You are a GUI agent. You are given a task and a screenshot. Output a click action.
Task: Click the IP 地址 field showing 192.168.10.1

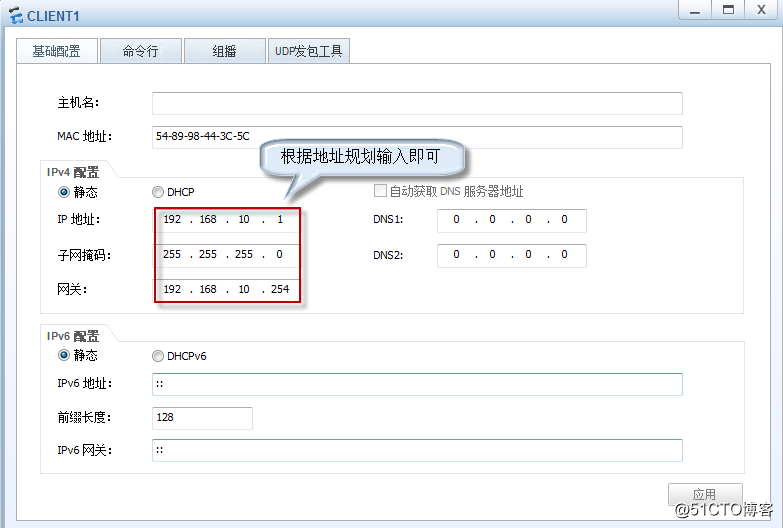227,220
